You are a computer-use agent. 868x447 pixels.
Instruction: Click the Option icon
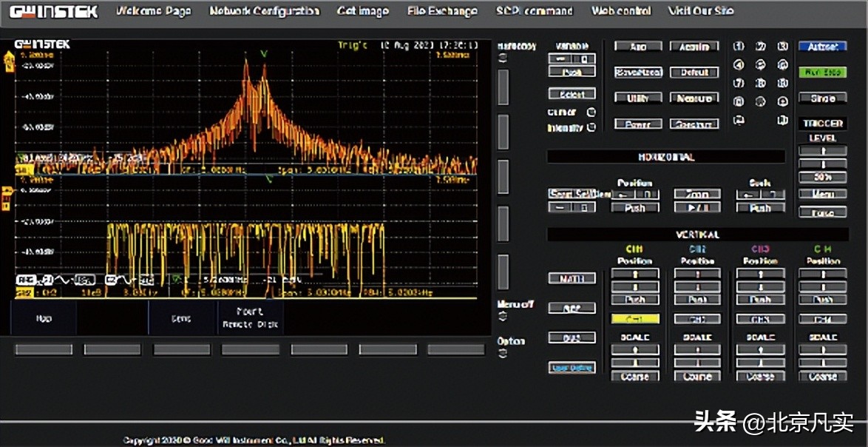click(x=503, y=353)
